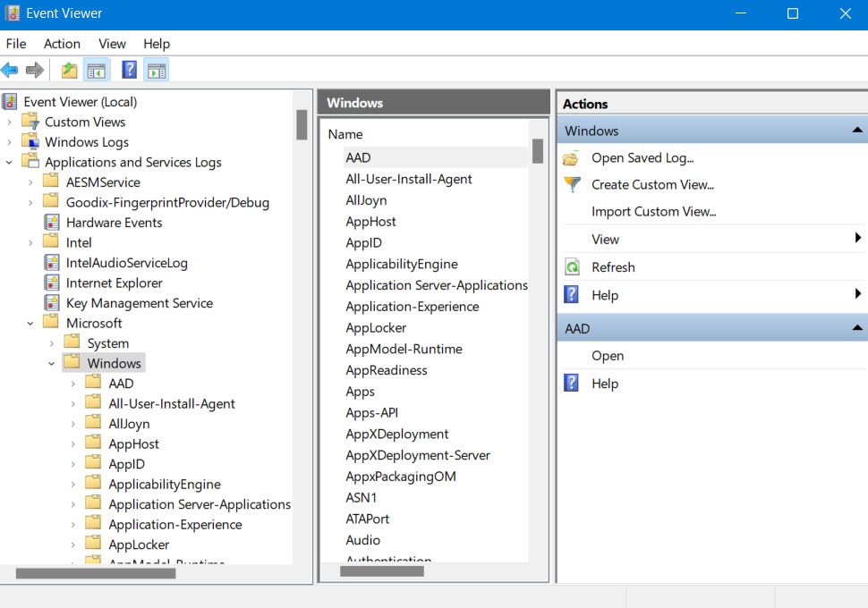Viewport: 868px width, 608px height.
Task: Click the IntelAudioServiceLog log icon
Action: coord(52,263)
